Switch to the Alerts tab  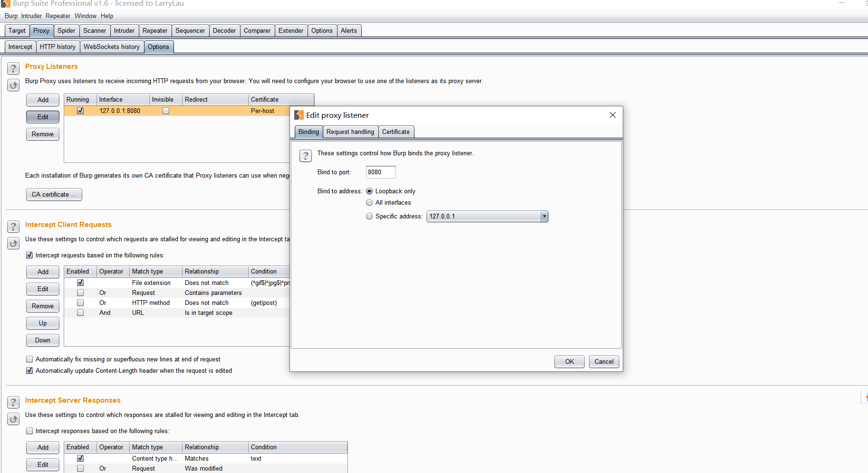[x=349, y=30]
